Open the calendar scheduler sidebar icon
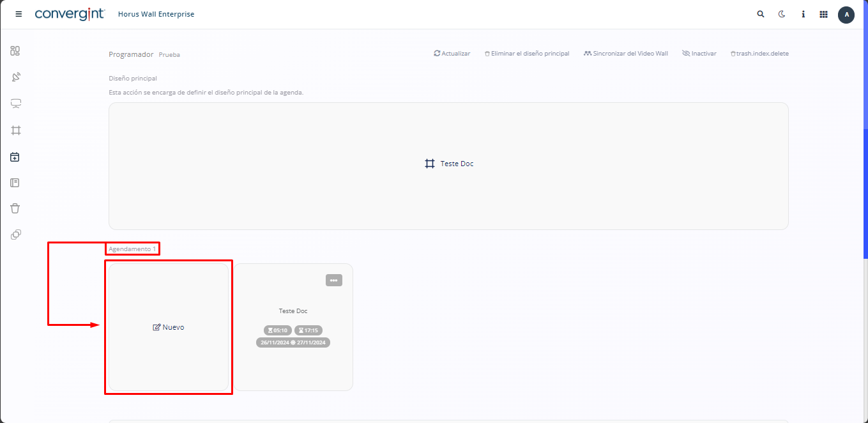Screen dimensions: 868x423 [x=15, y=157]
